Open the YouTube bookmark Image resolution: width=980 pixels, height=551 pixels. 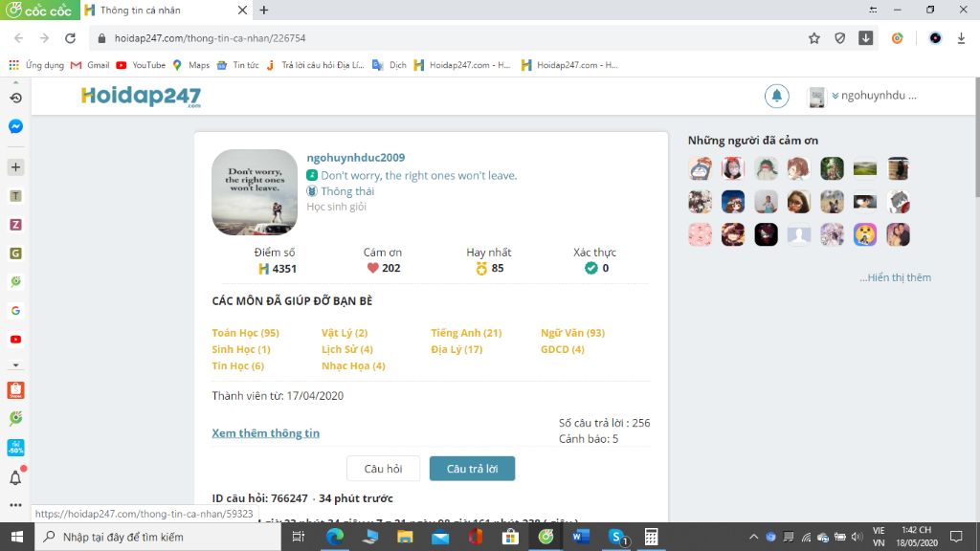coord(141,65)
